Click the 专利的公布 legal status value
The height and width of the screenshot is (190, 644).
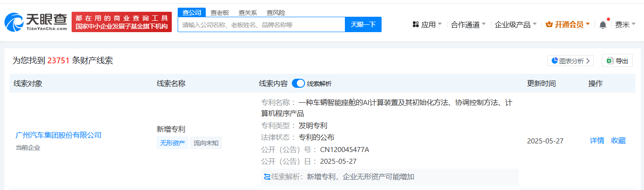316,137
